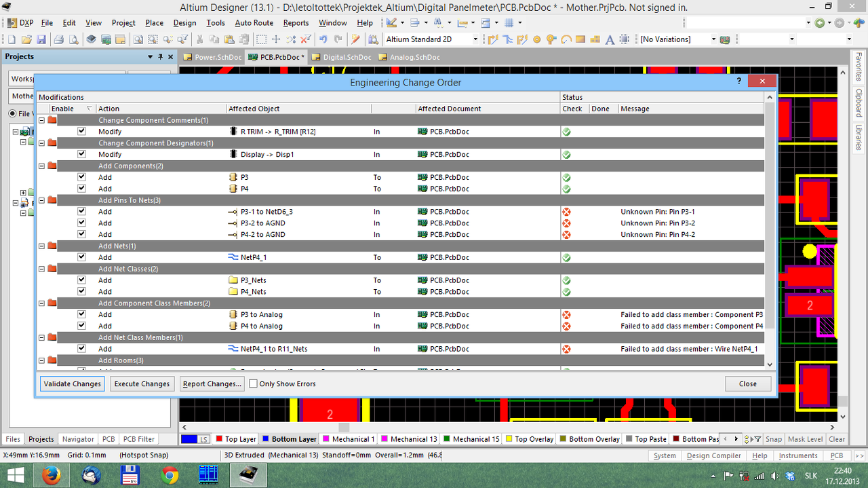Uncheck Modify R TRIM comment change

81,131
